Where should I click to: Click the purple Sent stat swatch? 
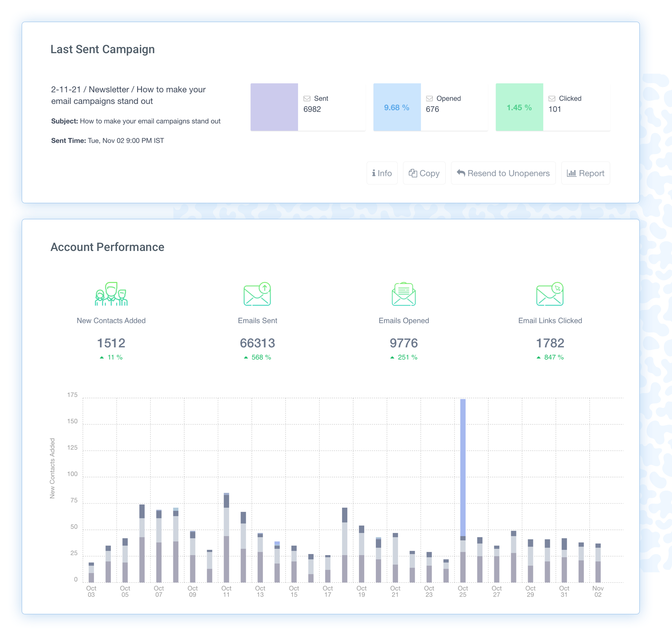(x=274, y=107)
